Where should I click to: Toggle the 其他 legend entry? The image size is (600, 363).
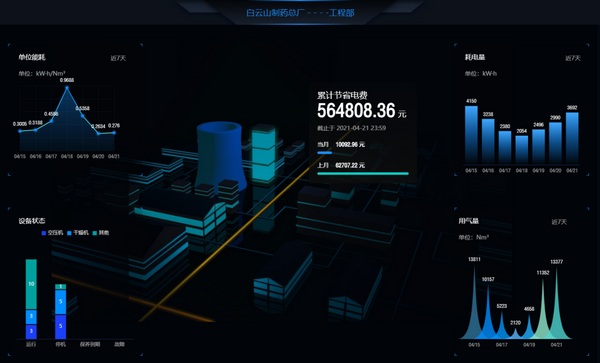101,233
